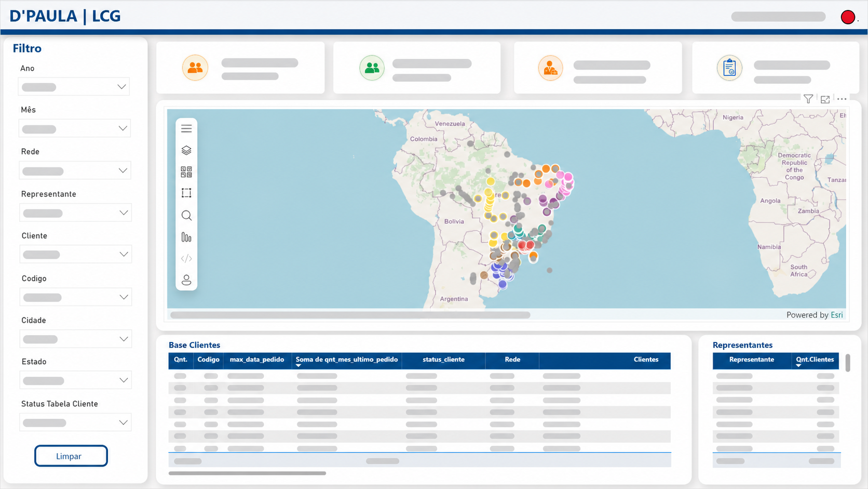
Task: Expand the Mês filter dropdown
Action: click(x=75, y=128)
